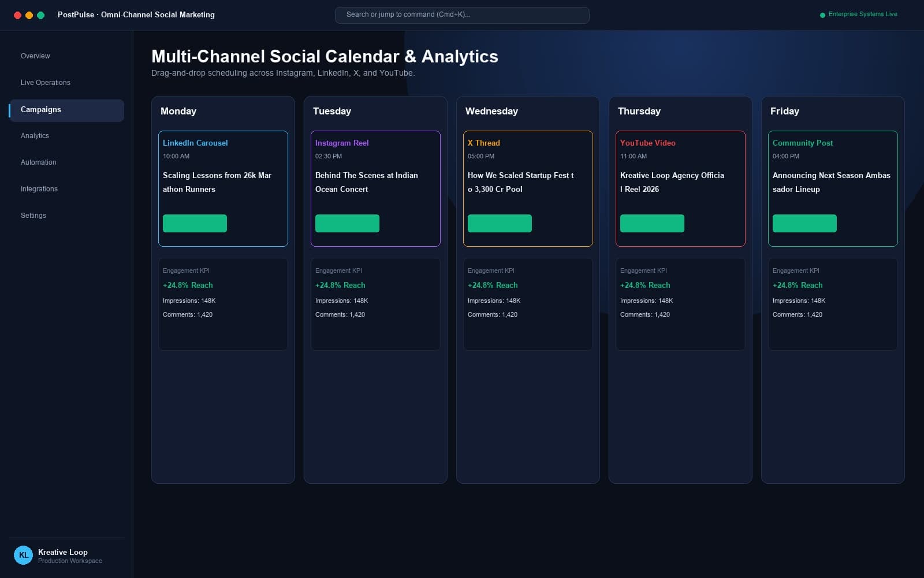Click the 'Kreative Loop Agency Official Reel 2026' text

coord(672,182)
